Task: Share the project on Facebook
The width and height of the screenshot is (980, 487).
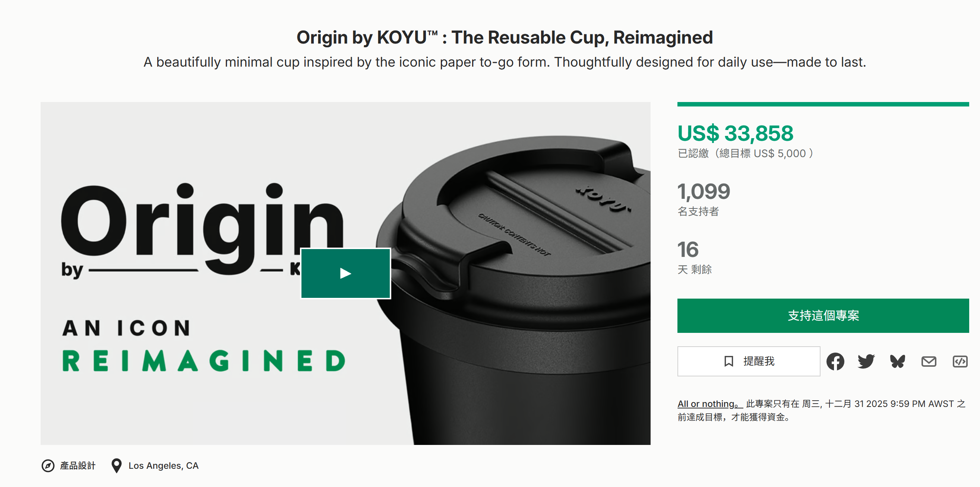Action: (x=835, y=361)
